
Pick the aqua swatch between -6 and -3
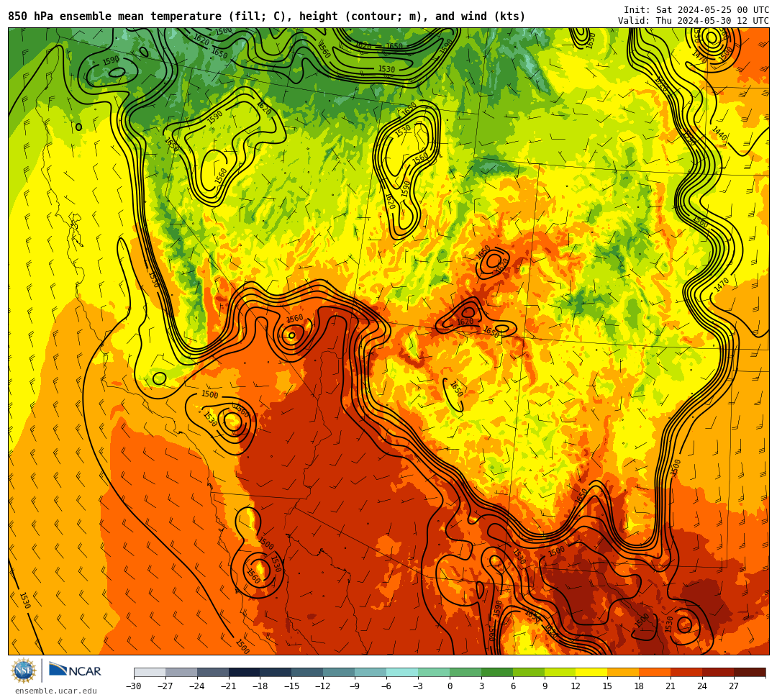click(x=402, y=672)
